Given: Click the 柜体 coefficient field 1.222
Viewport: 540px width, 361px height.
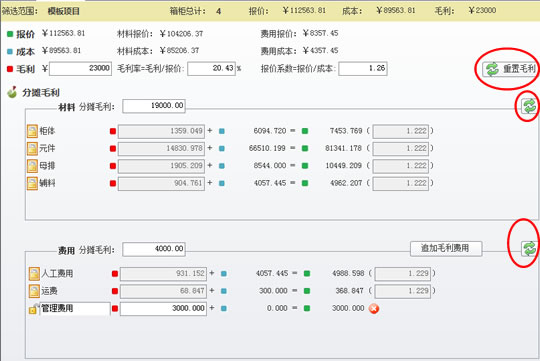Looking at the screenshot, I should 401,131.
